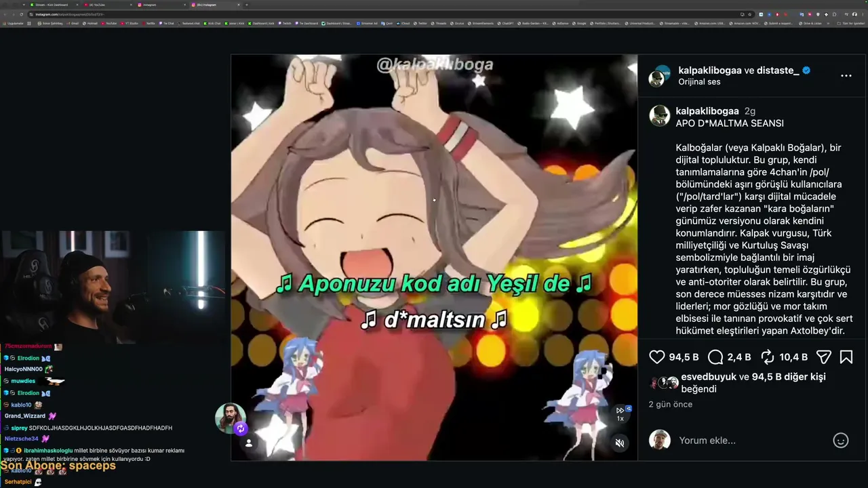The image size is (868, 488).
Task: Open the three-dots post options menu
Action: pos(846,75)
